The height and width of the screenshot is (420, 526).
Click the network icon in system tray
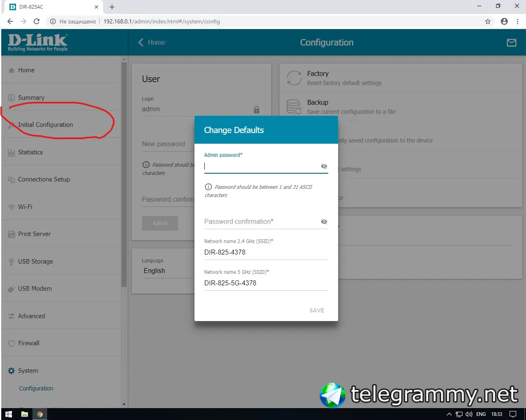459,414
